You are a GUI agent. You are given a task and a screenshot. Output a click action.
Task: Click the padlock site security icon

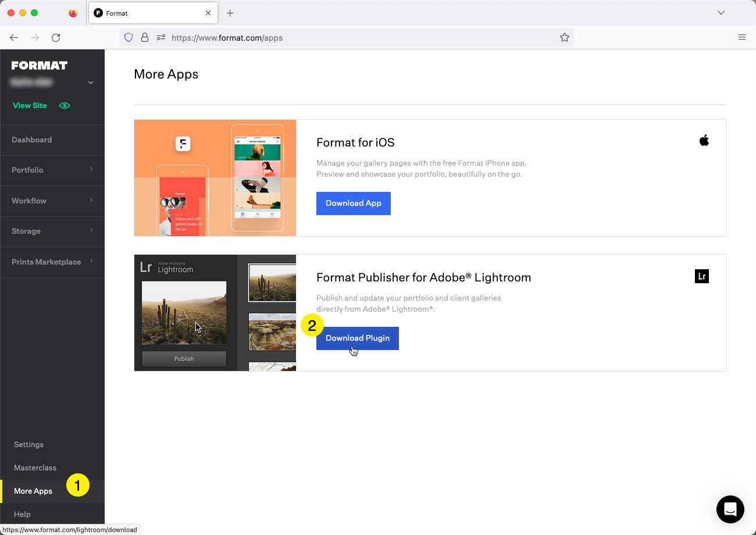[x=144, y=37]
